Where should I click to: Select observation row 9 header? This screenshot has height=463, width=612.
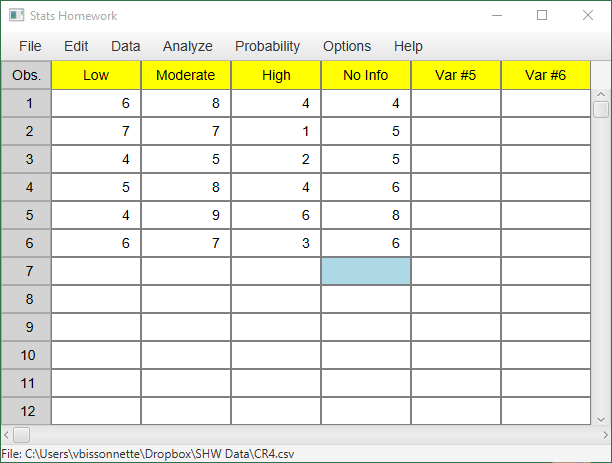point(26,327)
